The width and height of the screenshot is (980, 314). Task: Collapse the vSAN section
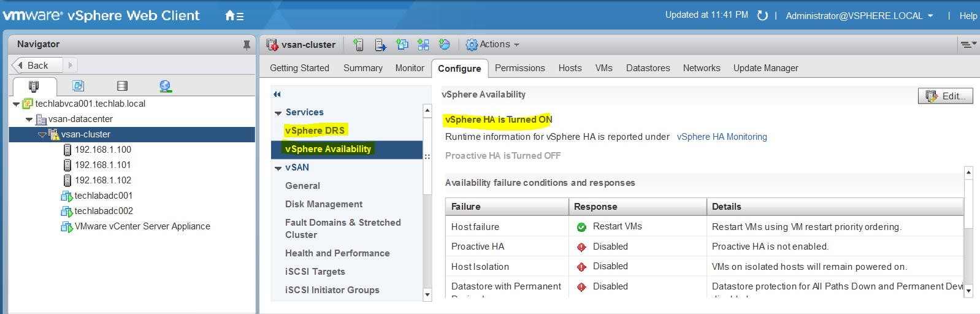click(278, 168)
